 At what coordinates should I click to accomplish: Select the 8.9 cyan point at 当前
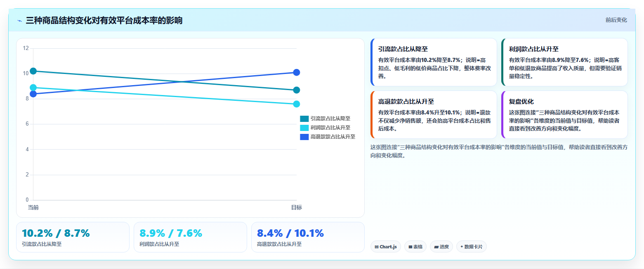(x=33, y=88)
